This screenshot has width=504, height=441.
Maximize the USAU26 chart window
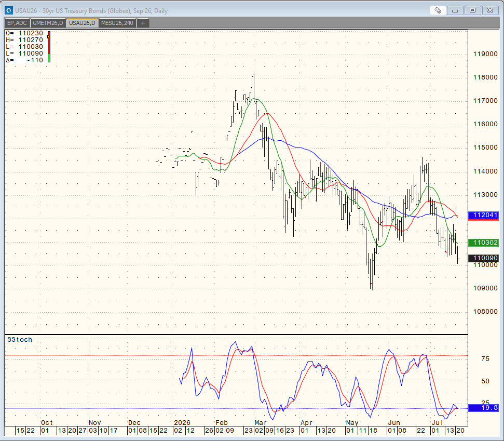(472, 10)
